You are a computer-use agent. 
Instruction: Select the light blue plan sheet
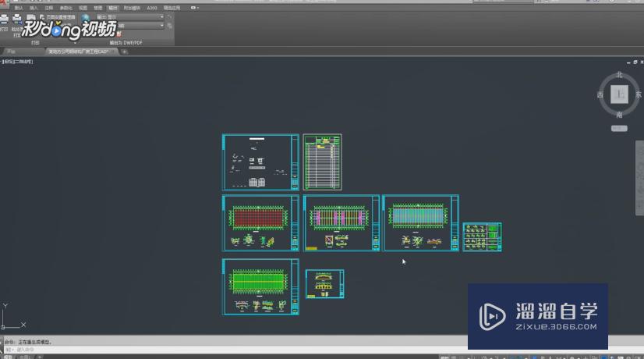tap(420, 223)
